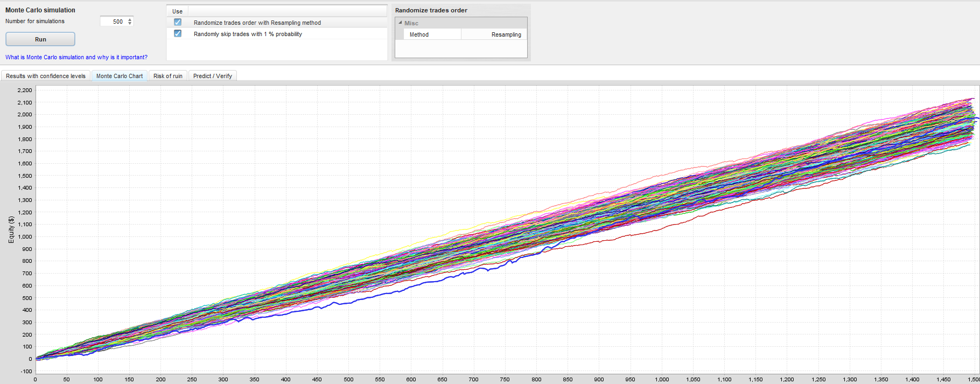Screen dimensions: 980x384
Task: Select the Monte Carlo Chart tab
Action: point(120,76)
